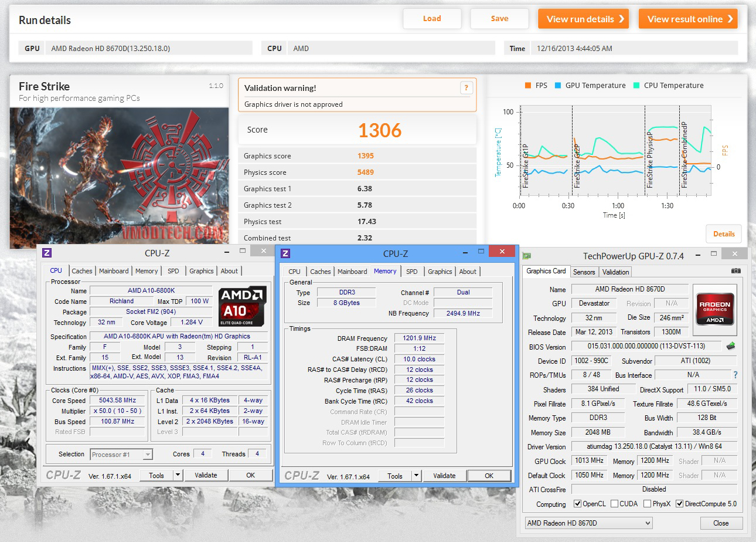The width and height of the screenshot is (756, 542).
Task: Click the Physics score value 5489
Action: [x=366, y=172]
